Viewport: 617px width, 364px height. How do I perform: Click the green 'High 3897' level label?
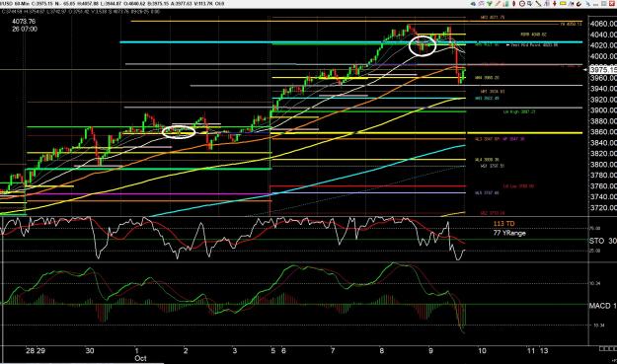[519, 112]
